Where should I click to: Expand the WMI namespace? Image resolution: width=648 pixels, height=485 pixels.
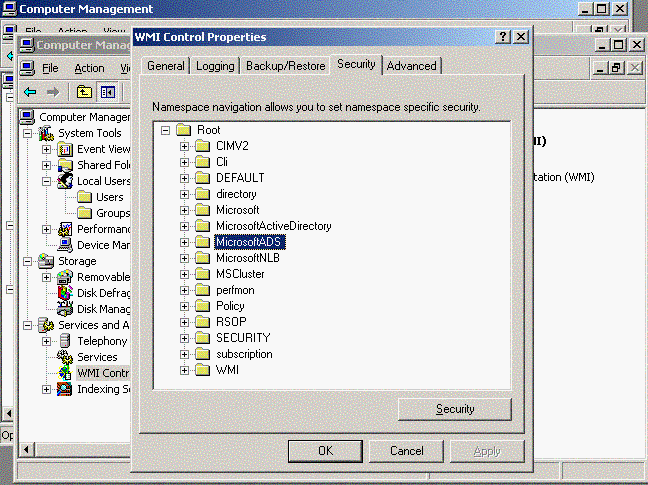[x=184, y=371]
